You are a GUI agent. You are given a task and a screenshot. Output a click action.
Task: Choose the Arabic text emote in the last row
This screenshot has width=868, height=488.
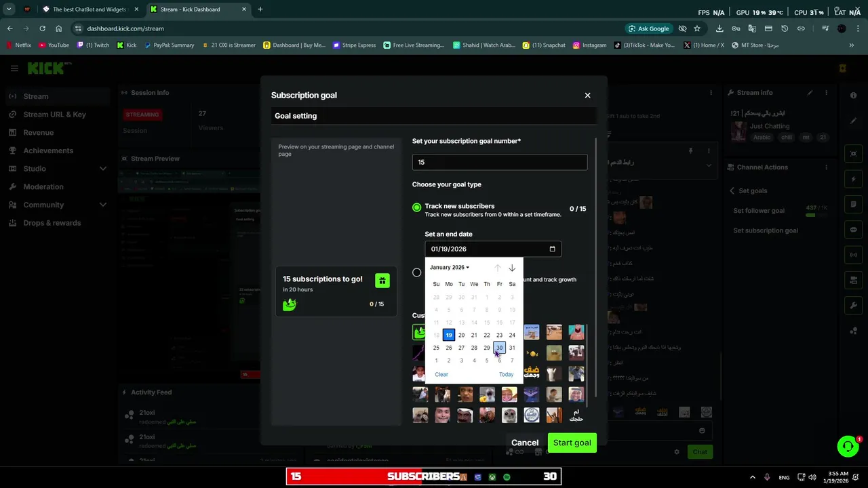576,415
